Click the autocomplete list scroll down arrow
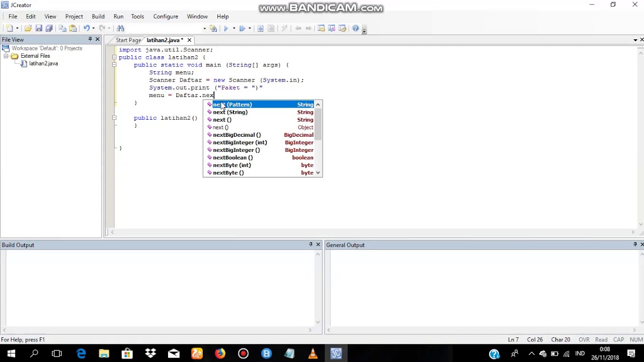 click(318, 172)
